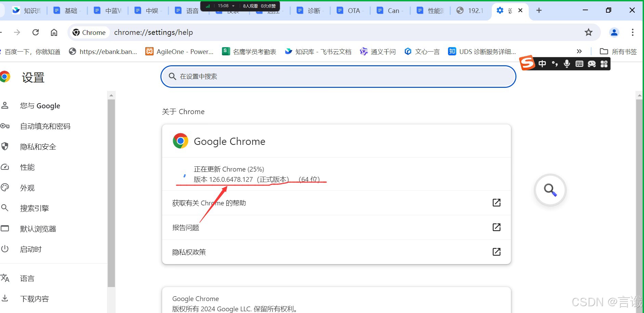644x313 pixels.
Task: Open Chrome's three-dot menu
Action: tap(633, 32)
